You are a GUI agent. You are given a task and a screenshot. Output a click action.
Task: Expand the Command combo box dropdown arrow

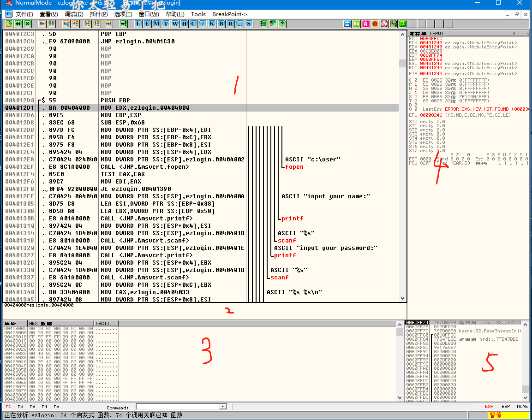coord(223,407)
